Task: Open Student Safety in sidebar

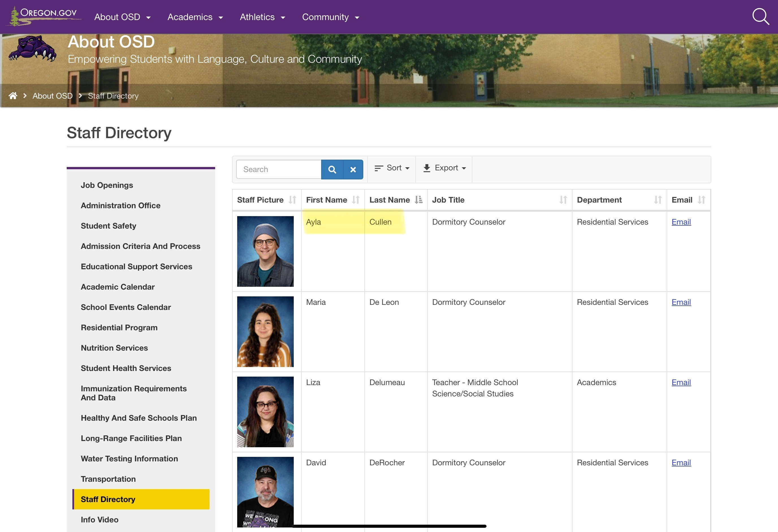Action: coord(109,226)
